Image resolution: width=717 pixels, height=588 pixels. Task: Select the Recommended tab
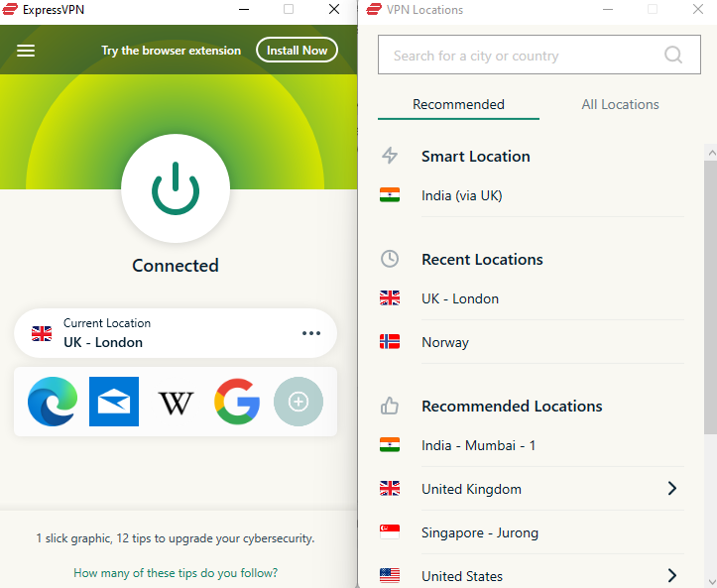pyautogui.click(x=458, y=105)
